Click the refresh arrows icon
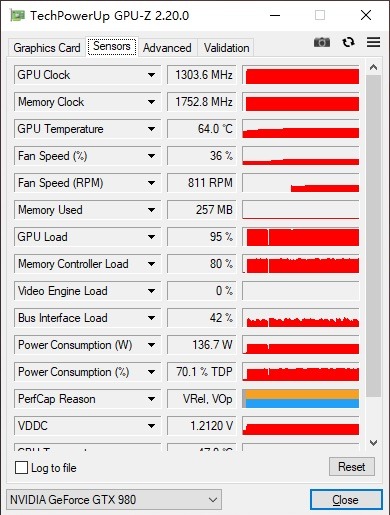The height and width of the screenshot is (515, 390). click(348, 42)
